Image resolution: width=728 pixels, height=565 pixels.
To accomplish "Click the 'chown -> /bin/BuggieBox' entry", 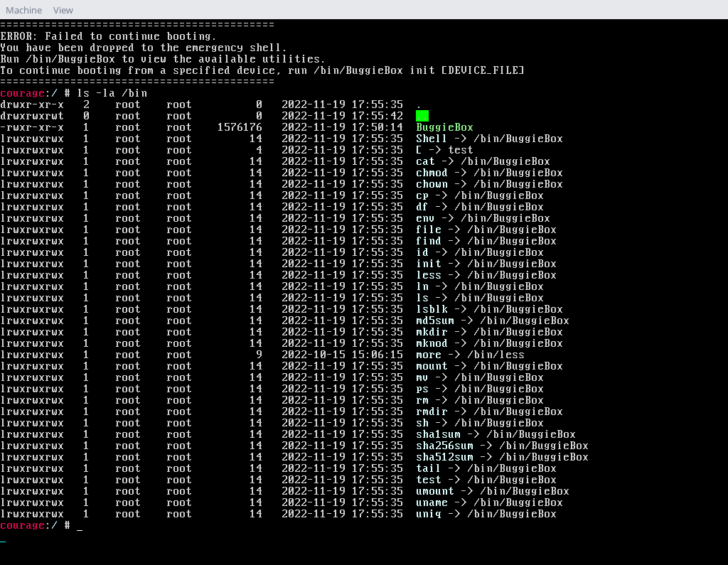I will [x=489, y=184].
